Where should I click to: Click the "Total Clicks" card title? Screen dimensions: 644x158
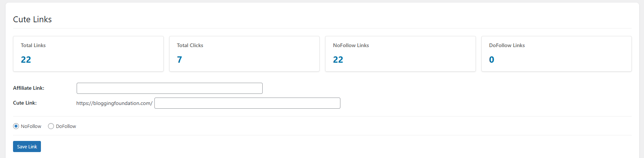coord(190,45)
